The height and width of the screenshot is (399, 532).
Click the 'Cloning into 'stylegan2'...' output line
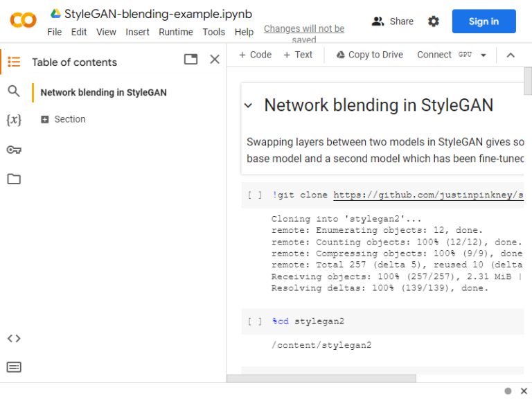[x=346, y=219]
